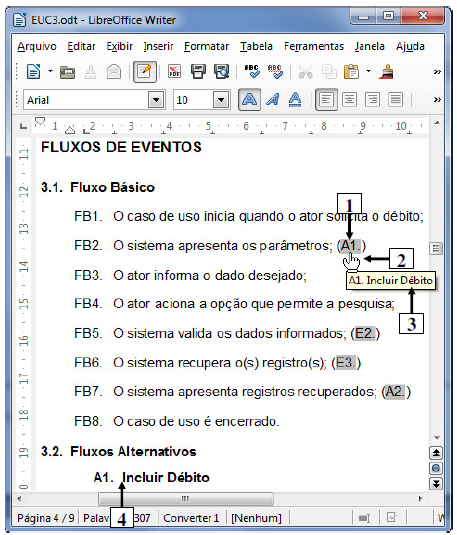Viewport: 457px width, 535px height.
Task: Open the Inserir menu
Action: (158, 46)
